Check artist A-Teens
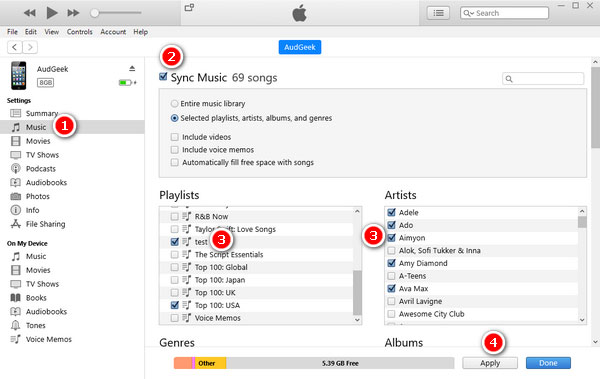 (x=391, y=276)
